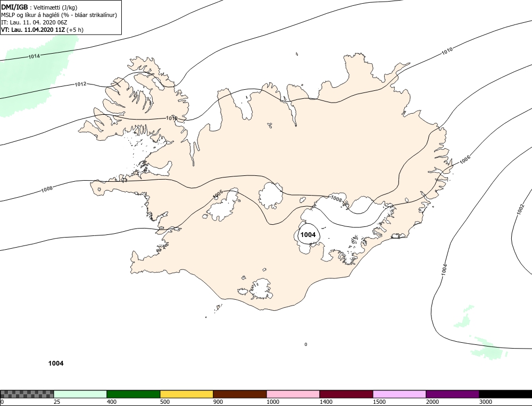Select the pink 1000–1400 legend swatch
The image size is (532, 406).
[x=293, y=394]
